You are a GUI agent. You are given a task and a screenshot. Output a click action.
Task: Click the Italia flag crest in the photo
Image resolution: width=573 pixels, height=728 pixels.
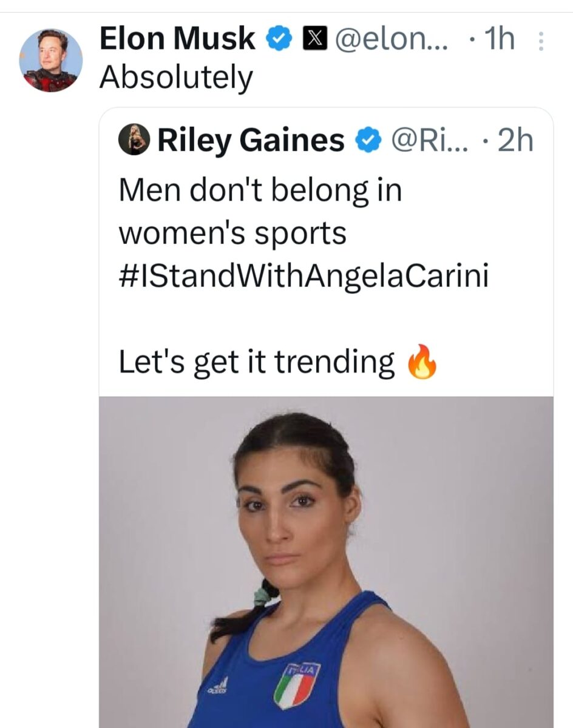point(297,685)
